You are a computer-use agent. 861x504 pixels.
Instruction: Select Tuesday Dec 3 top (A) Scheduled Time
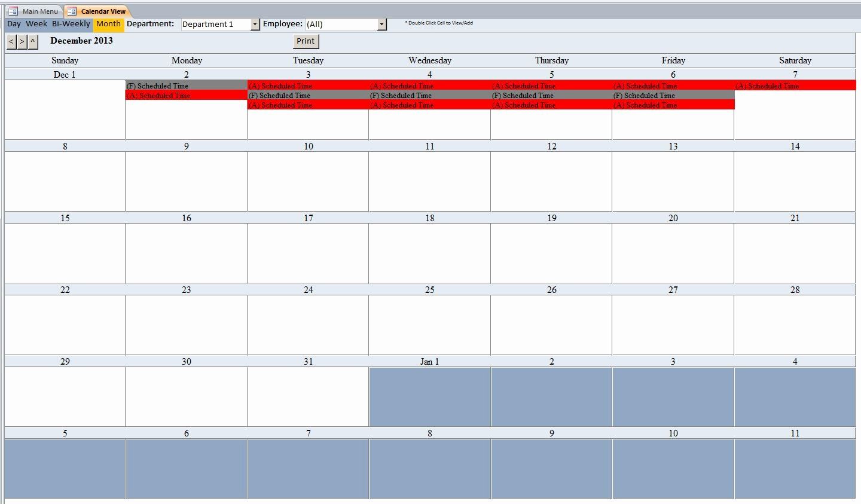308,85
